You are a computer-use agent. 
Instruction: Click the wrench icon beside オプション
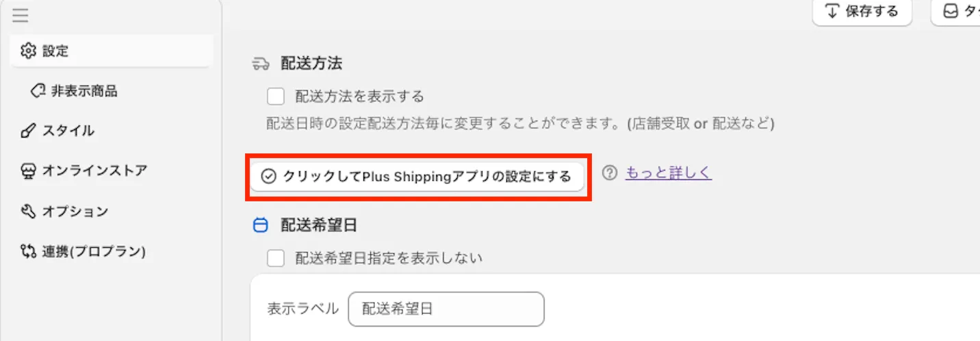tap(28, 212)
